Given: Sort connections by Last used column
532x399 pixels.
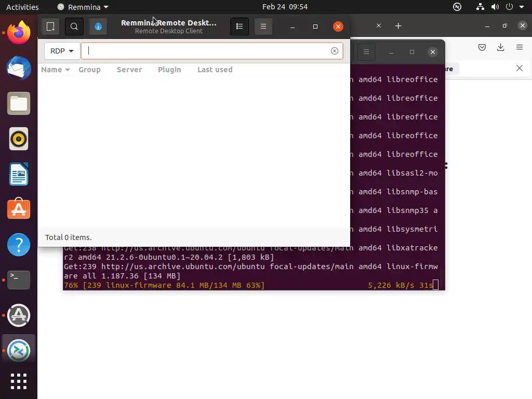Looking at the screenshot, I should click(215, 70).
